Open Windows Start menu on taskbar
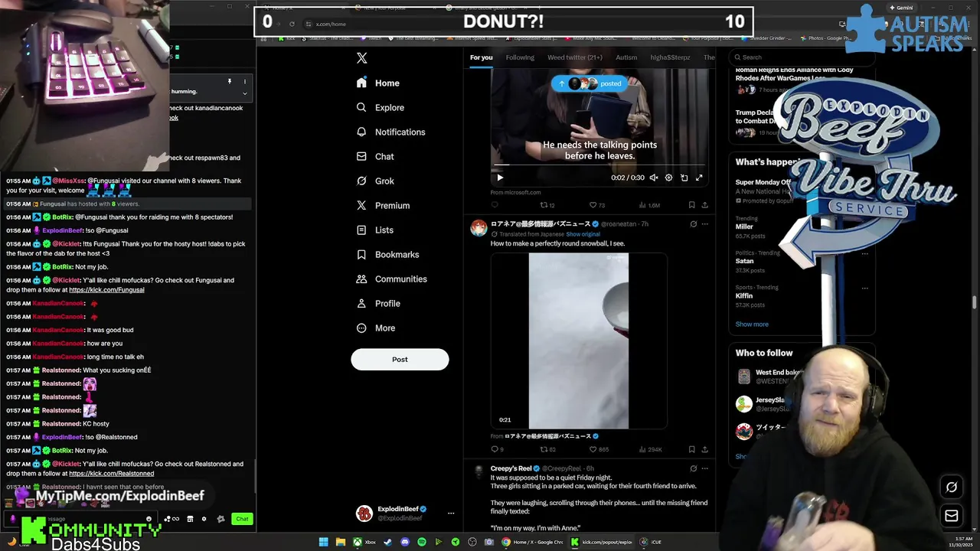Image resolution: width=980 pixels, height=551 pixels. pyautogui.click(x=324, y=542)
